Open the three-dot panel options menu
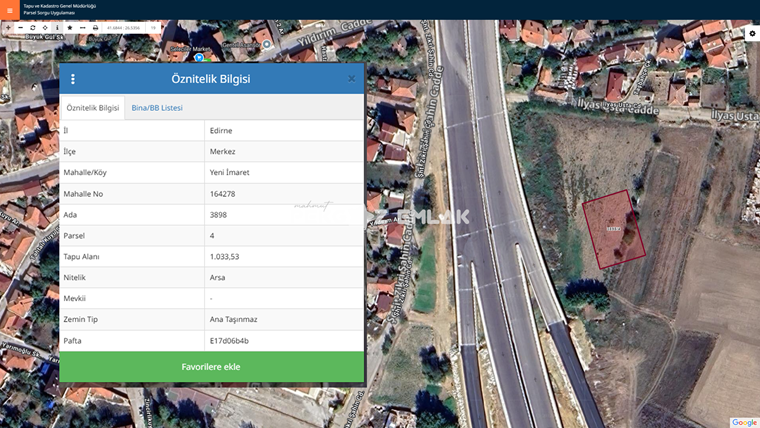 click(73, 79)
